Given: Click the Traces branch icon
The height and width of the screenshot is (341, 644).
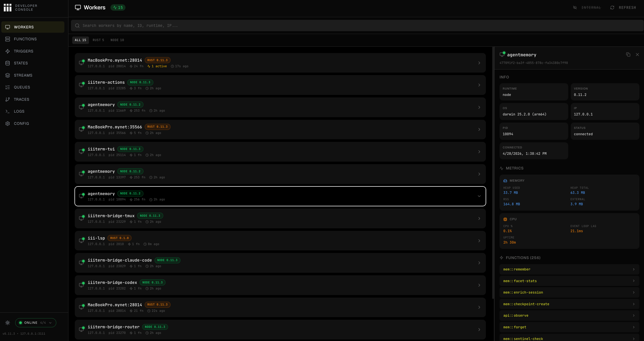Looking at the screenshot, I should (x=8, y=99).
